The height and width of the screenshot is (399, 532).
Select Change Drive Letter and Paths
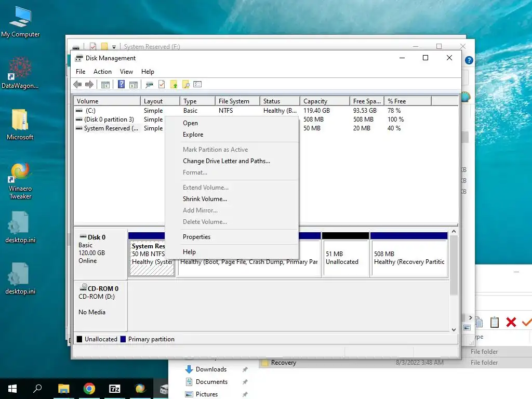pyautogui.click(x=232, y=161)
